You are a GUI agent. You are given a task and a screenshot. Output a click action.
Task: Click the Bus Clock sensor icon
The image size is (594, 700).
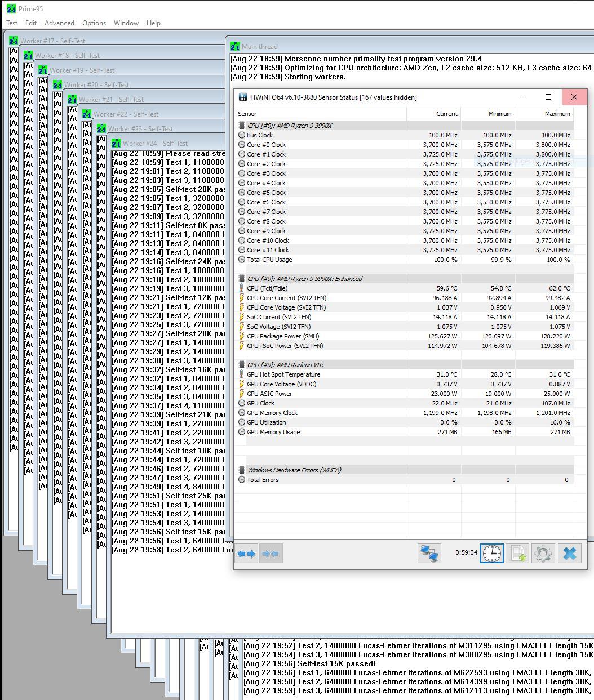242,135
